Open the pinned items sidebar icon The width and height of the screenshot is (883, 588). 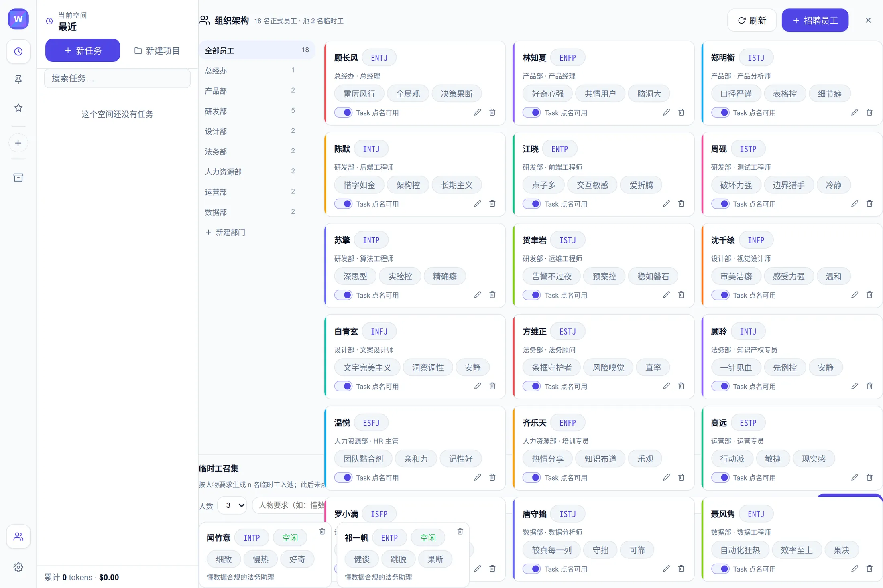click(x=18, y=79)
